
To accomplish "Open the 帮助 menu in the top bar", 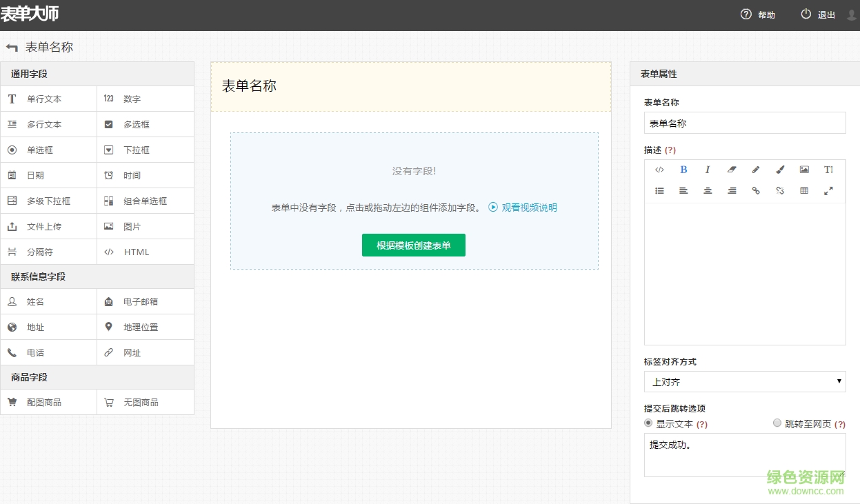I will (x=758, y=14).
